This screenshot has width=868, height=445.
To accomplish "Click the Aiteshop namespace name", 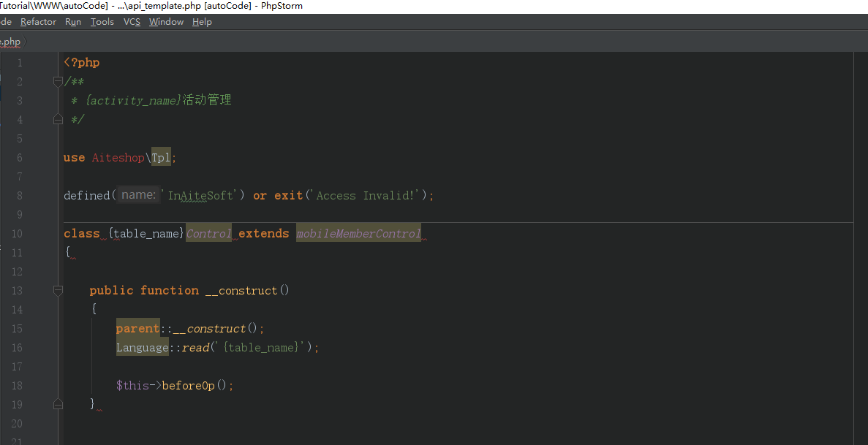I will point(118,158).
